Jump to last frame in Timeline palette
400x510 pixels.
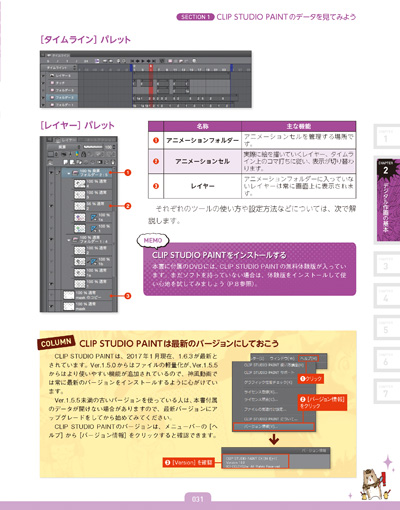tap(154, 61)
